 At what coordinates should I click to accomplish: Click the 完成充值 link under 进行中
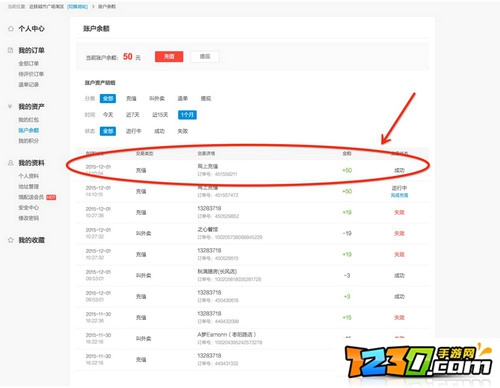pos(399,195)
